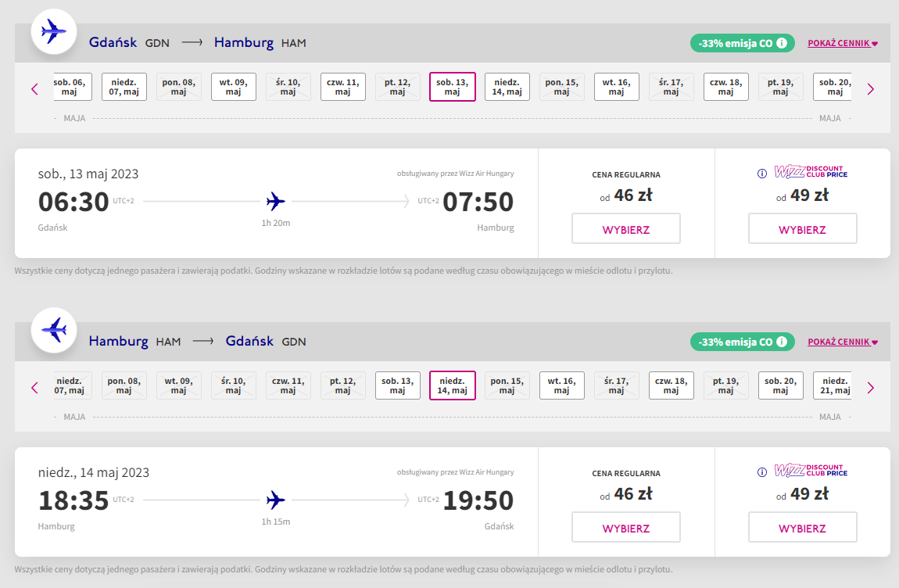This screenshot has width=899, height=588.
Task: Open CO emission info icon for Hamburg–Gdańsk
Action: [x=782, y=342]
